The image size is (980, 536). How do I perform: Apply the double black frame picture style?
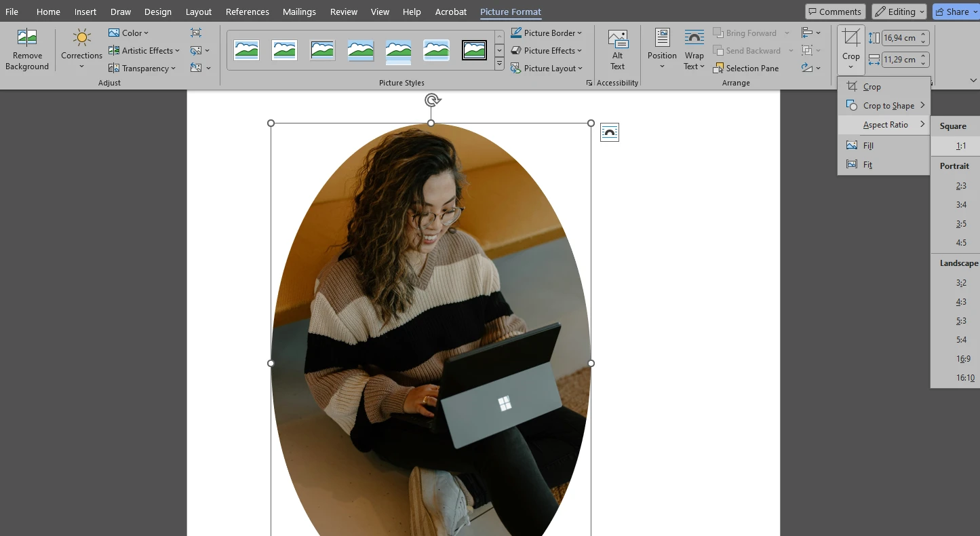pos(474,50)
